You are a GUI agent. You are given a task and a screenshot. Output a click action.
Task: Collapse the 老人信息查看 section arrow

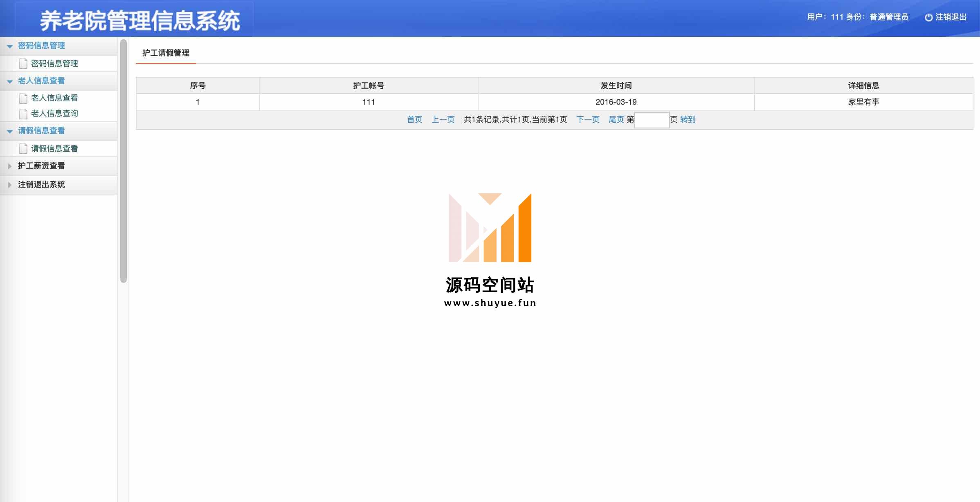click(10, 81)
